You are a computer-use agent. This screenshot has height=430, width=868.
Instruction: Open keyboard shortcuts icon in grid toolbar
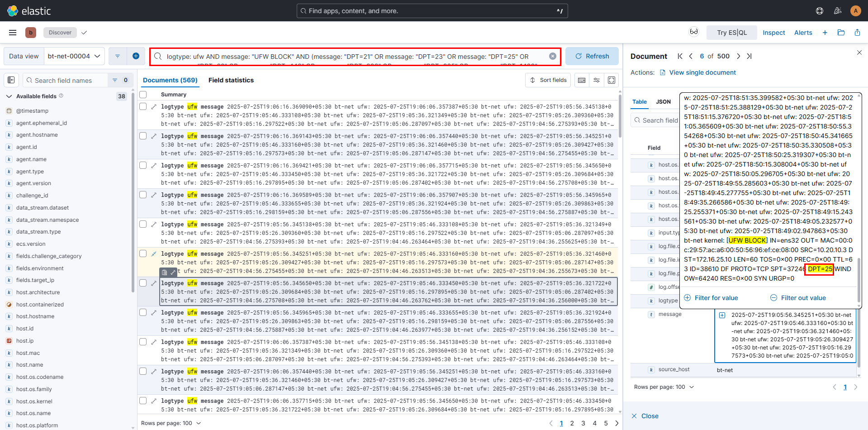point(582,80)
